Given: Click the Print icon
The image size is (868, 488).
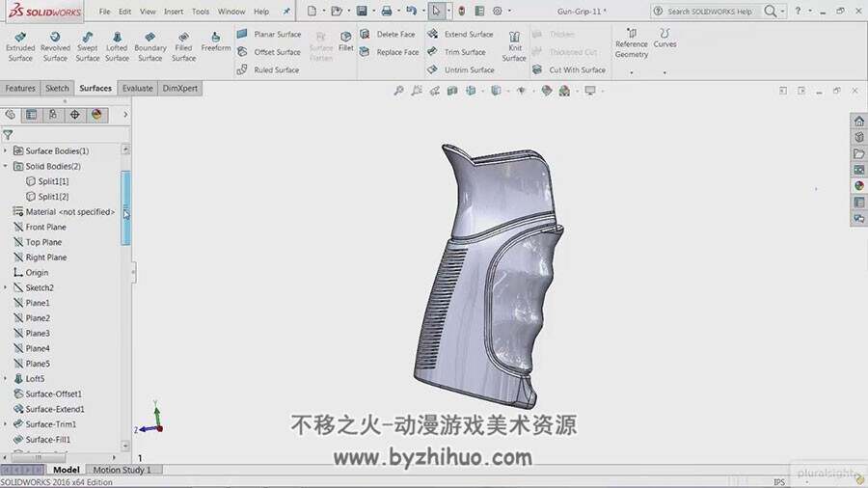Looking at the screenshot, I should point(387,11).
